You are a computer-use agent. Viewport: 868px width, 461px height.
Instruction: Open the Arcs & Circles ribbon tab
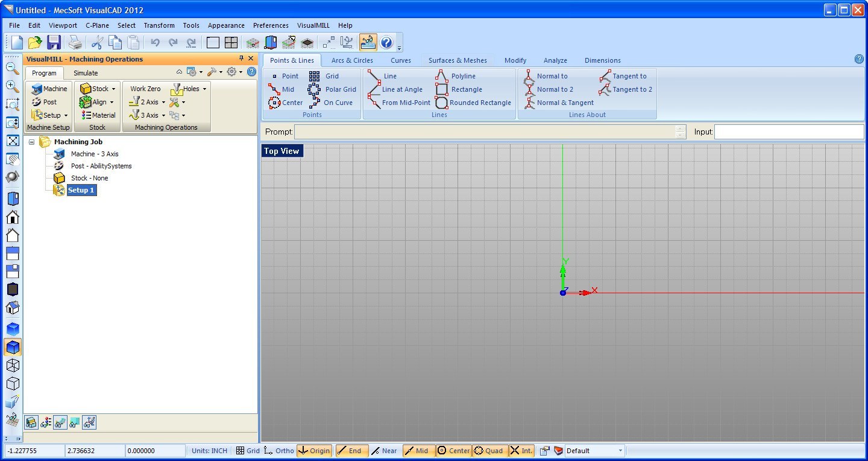[x=352, y=60]
